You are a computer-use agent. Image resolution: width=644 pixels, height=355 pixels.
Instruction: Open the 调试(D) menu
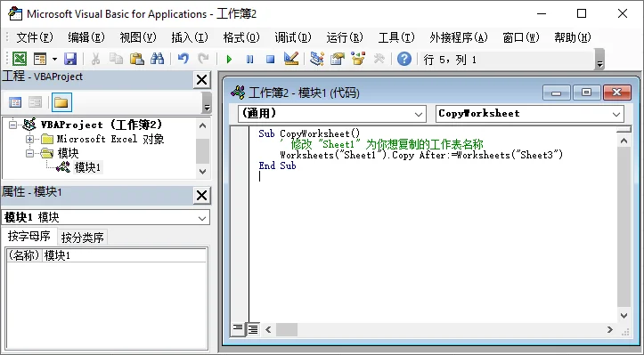coord(293,37)
